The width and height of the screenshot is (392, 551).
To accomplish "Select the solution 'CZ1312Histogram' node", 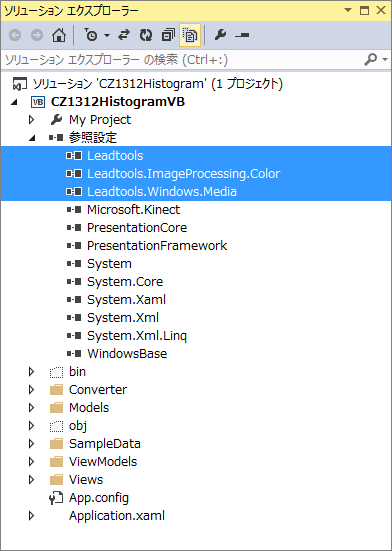I will pyautogui.click(x=158, y=84).
